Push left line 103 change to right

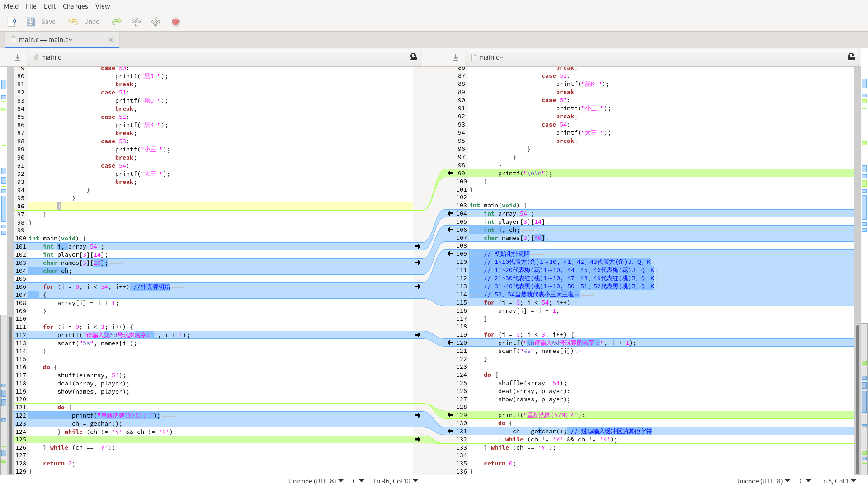point(417,263)
